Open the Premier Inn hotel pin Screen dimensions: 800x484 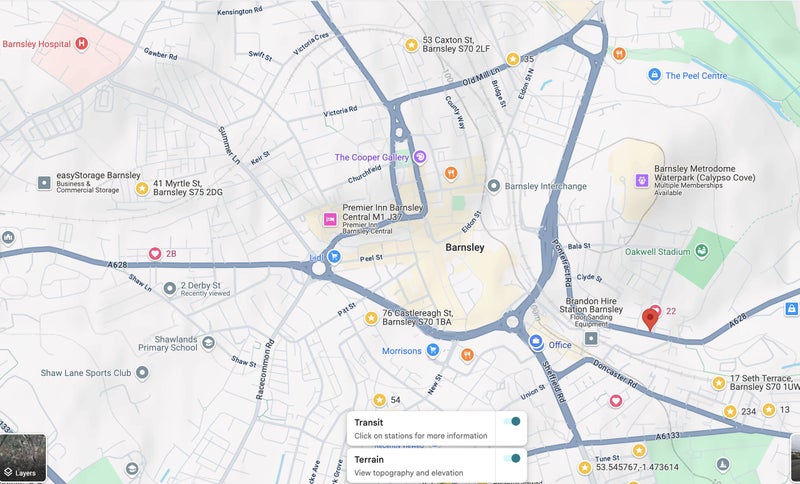pos(330,220)
